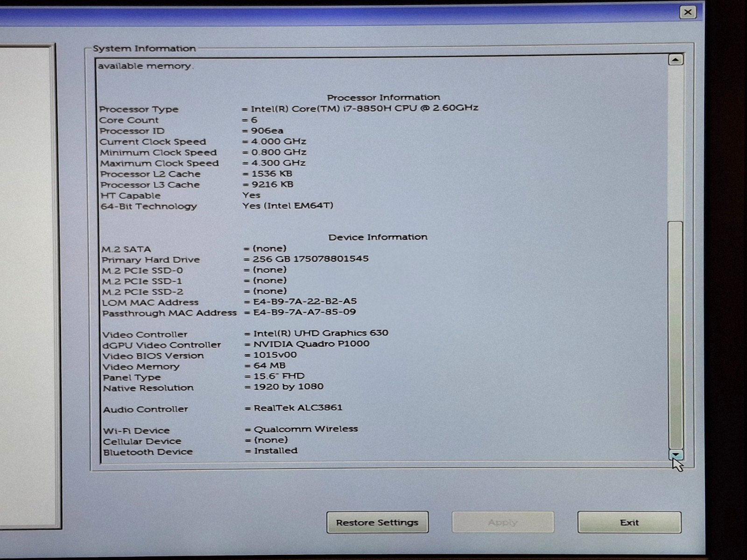The image size is (747, 560).
Task: Click the Device Information heading
Action: (378, 237)
